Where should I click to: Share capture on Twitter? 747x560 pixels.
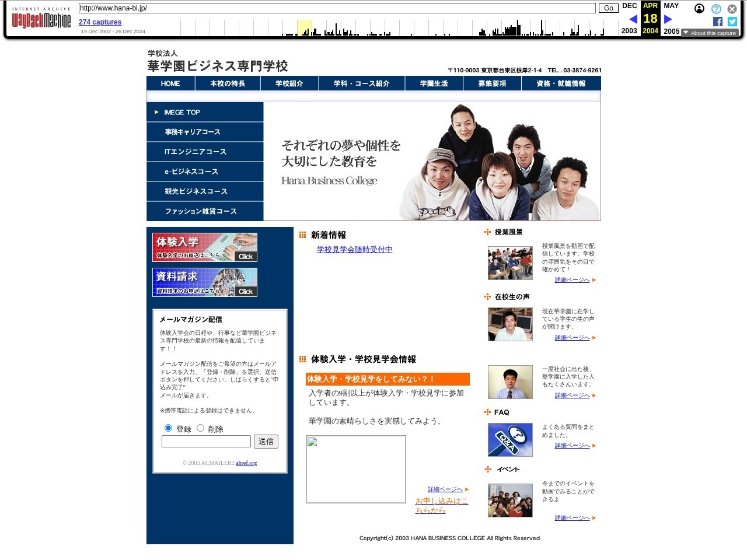(x=732, y=22)
